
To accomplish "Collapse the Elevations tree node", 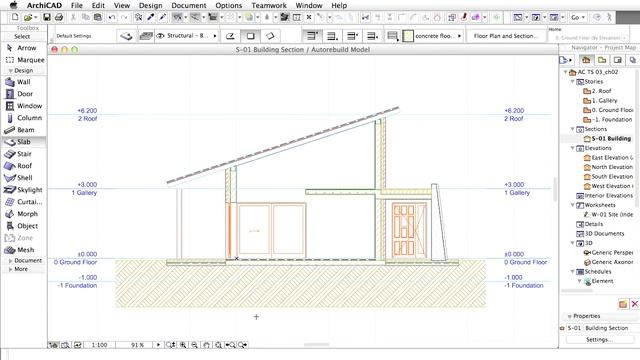I will 572,148.
